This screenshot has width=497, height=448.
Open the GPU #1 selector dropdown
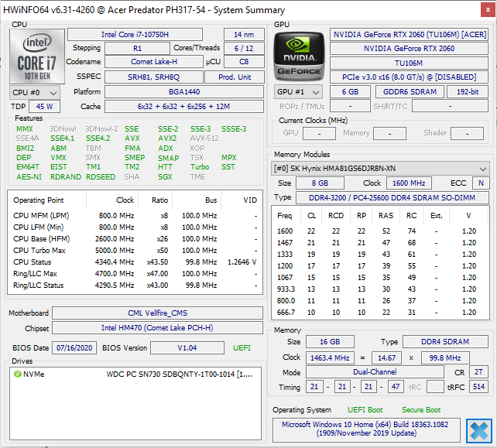tap(298, 92)
